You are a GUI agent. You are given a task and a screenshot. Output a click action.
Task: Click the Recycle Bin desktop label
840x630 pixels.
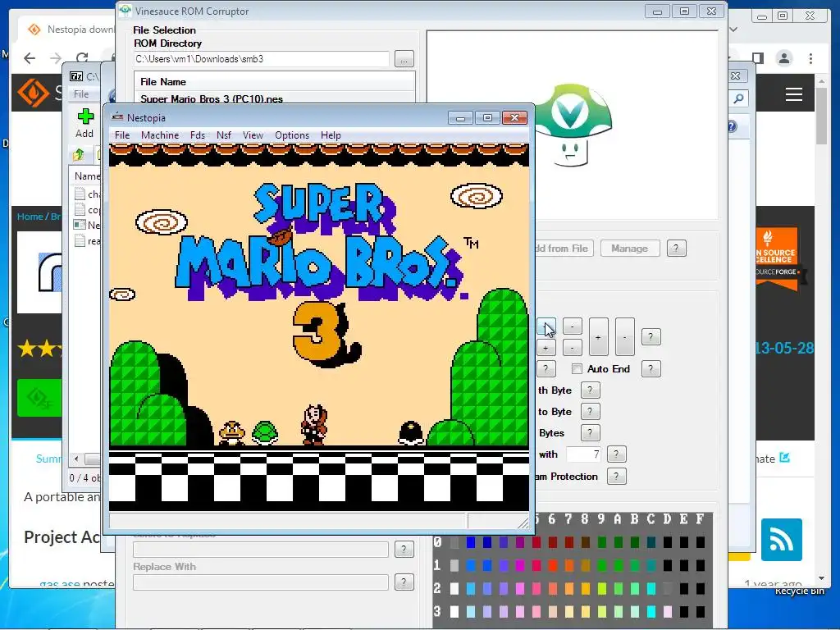(799, 591)
